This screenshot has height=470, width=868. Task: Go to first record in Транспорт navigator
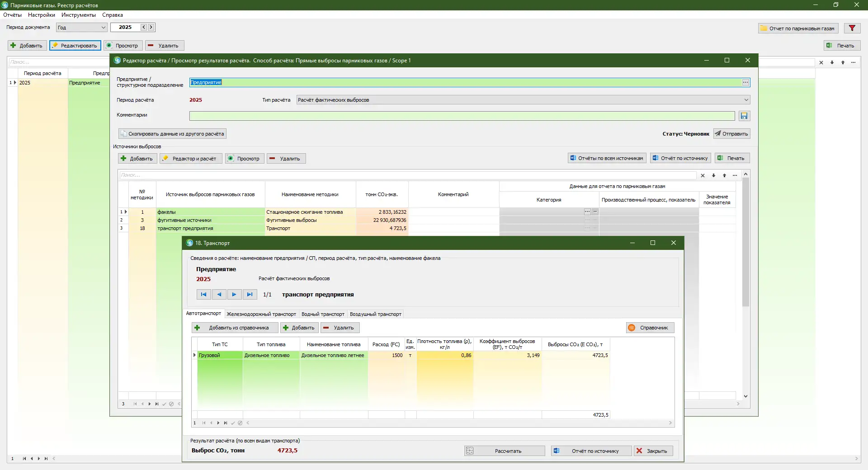(x=203, y=295)
